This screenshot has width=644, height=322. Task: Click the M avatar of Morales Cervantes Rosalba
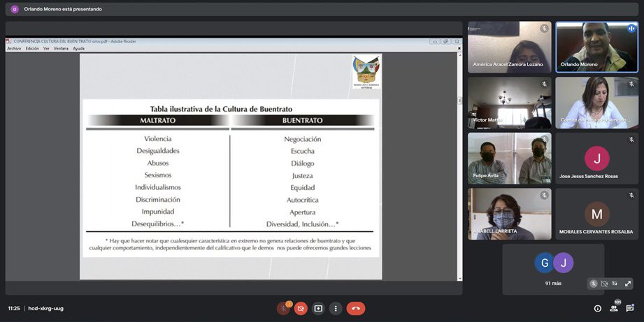[x=596, y=214]
